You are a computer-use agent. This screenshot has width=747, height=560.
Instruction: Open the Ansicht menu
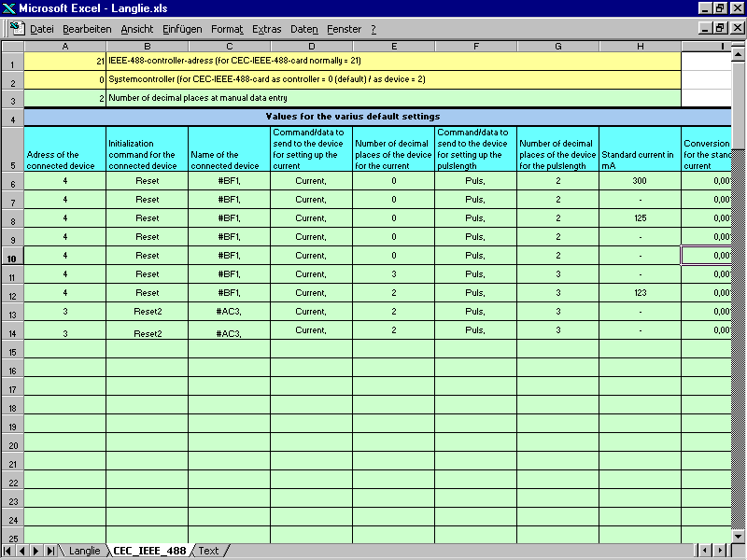tap(136, 29)
